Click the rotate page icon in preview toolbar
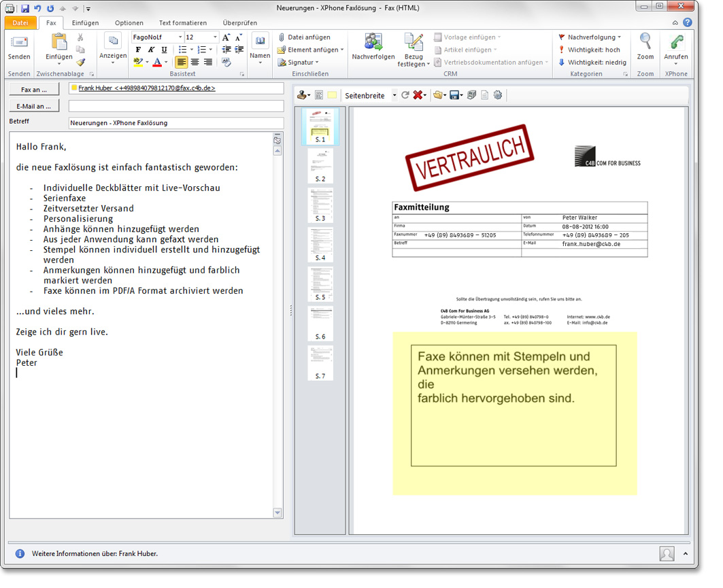The width and height of the screenshot is (723, 588). (405, 95)
